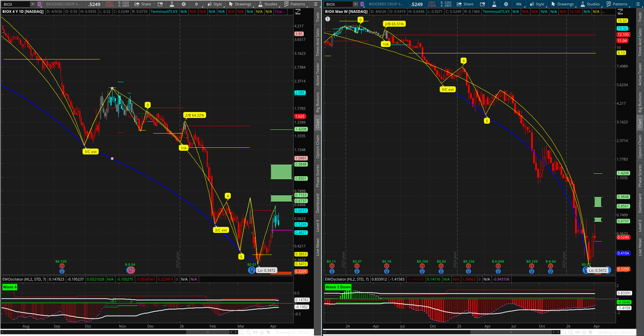Open Dashboard tab beside the weekly chart
The height and width of the screenshot is (336, 644).
coord(639,203)
